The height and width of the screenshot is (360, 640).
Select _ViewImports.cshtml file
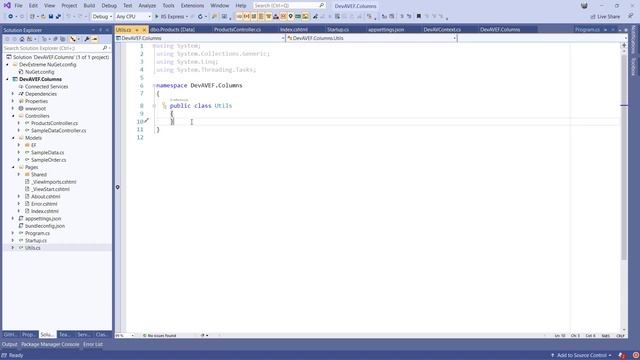[x=53, y=182]
